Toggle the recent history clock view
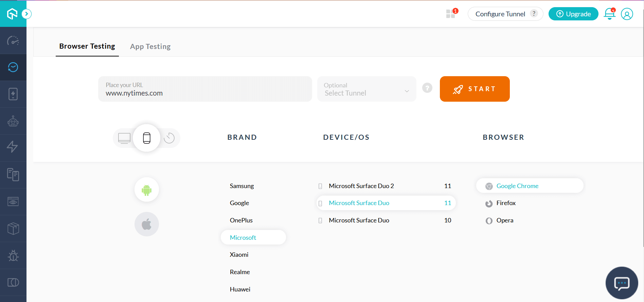The width and height of the screenshot is (644, 302). [169, 138]
